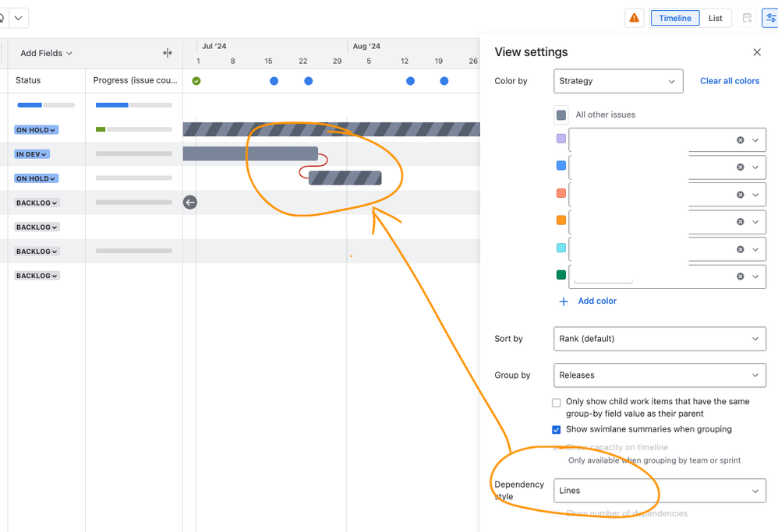Screen dimensions: 778x532
Task: Expand the purple color row chevron
Action: coord(755,140)
